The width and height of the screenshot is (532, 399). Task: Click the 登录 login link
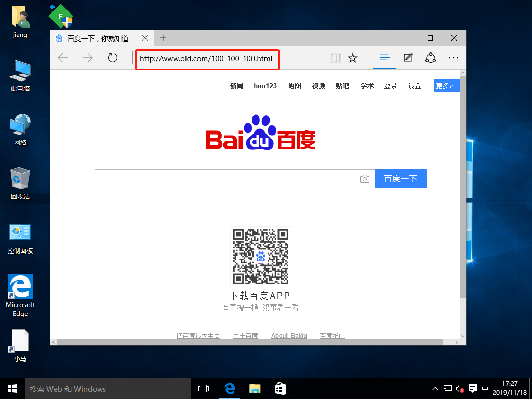[391, 86]
